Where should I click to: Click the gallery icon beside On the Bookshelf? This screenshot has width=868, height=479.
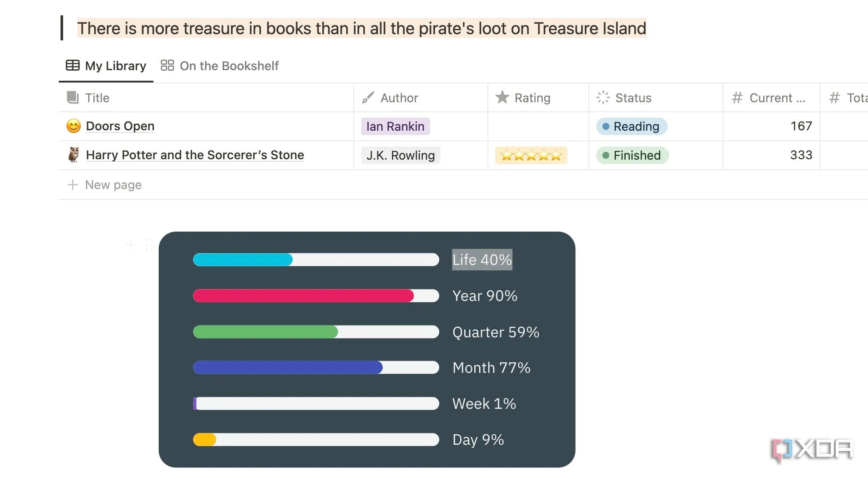tap(167, 65)
